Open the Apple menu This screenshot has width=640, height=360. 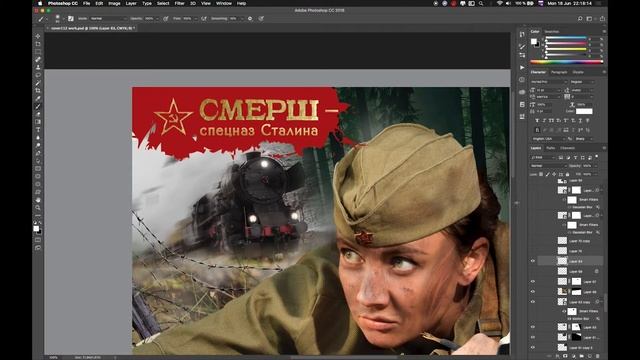[40, 3]
